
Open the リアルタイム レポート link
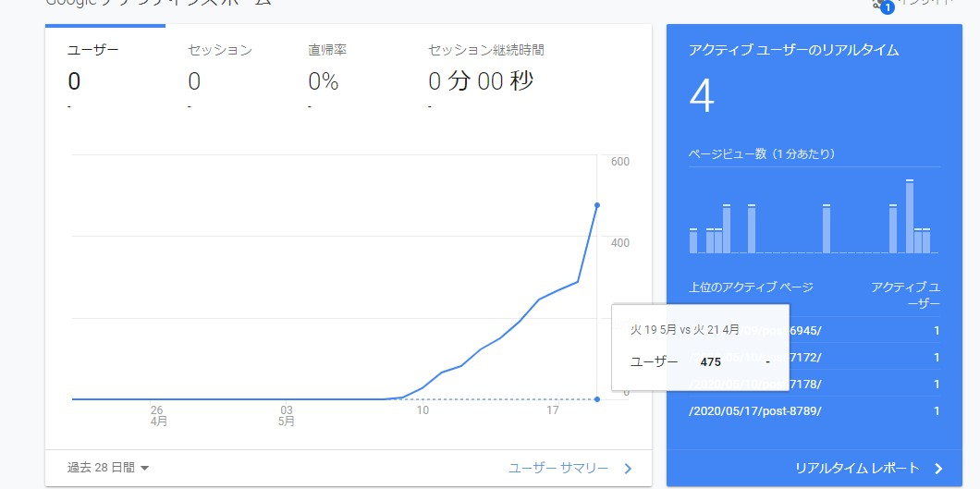pos(857,468)
